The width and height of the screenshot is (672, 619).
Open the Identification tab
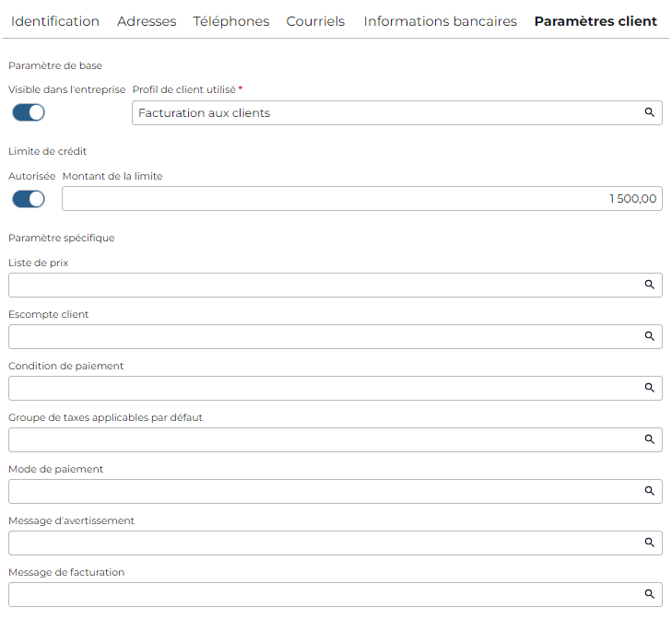55,21
